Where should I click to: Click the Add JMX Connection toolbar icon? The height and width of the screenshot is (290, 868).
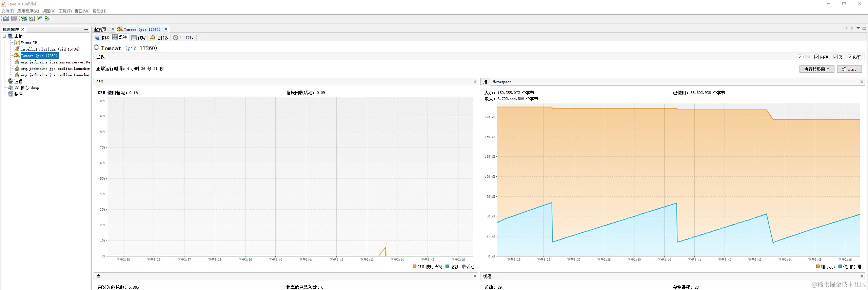[x=32, y=19]
